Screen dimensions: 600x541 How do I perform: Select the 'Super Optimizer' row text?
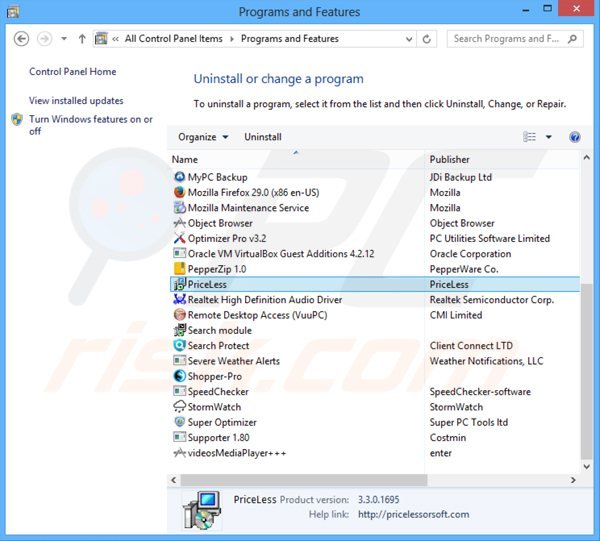click(222, 422)
